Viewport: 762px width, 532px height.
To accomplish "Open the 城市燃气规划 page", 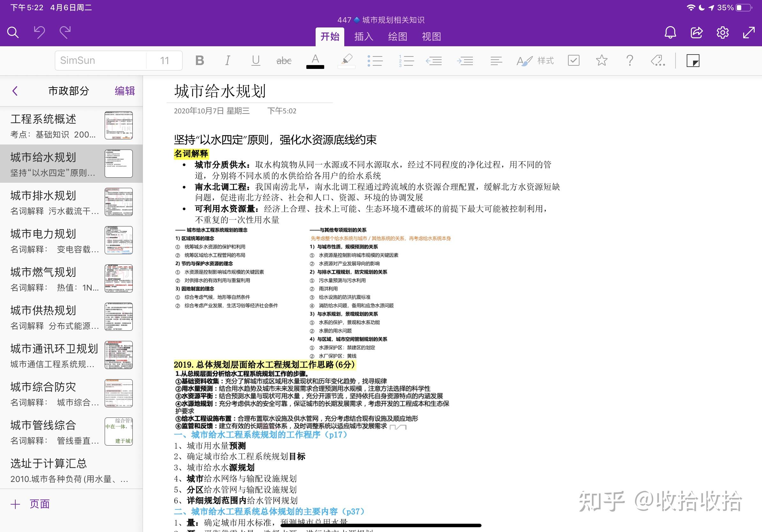I will [x=71, y=278].
